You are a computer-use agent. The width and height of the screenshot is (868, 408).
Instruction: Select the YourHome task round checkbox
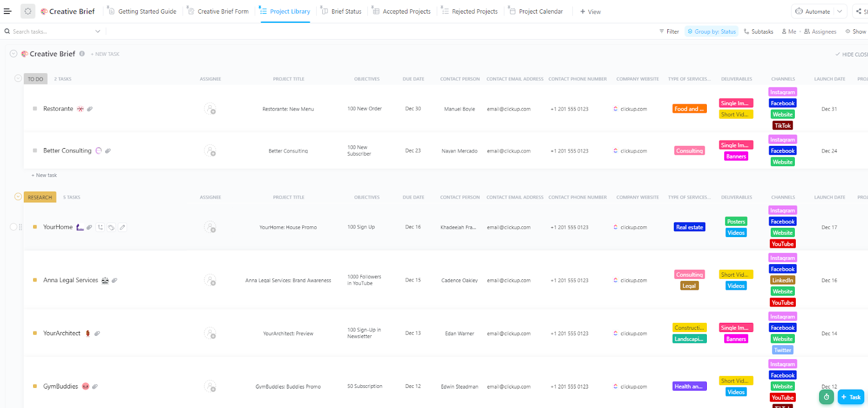pyautogui.click(x=14, y=227)
